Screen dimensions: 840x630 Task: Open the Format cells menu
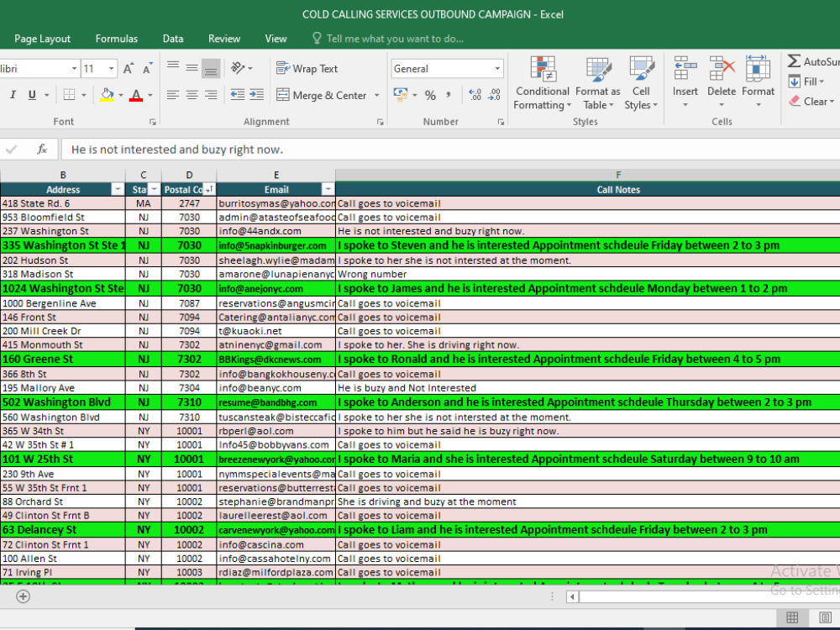coord(758,81)
